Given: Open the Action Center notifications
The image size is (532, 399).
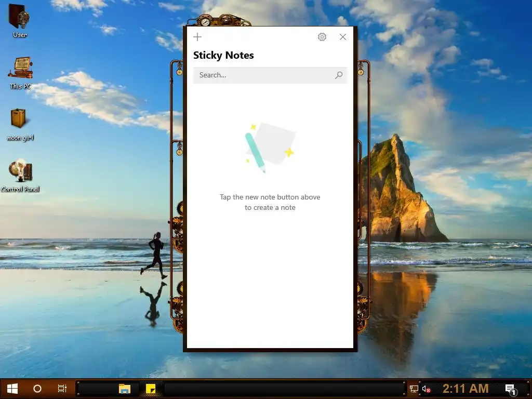Looking at the screenshot, I should [511, 389].
